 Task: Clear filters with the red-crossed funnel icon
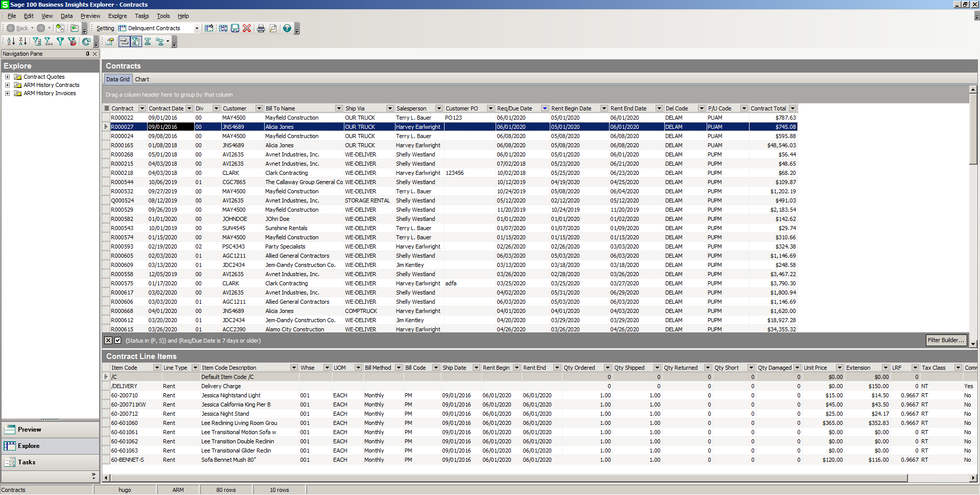(x=72, y=41)
